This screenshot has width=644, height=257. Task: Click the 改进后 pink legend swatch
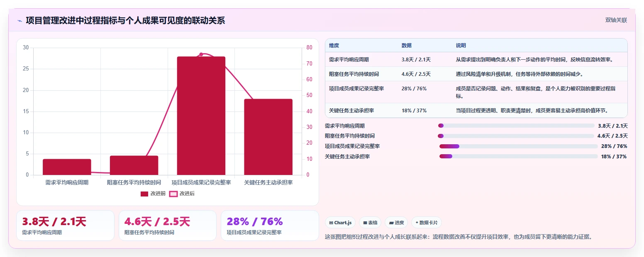pyautogui.click(x=173, y=194)
